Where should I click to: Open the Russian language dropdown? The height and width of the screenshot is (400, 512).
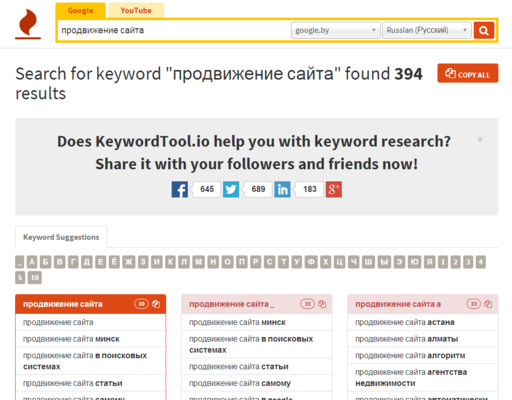click(427, 30)
